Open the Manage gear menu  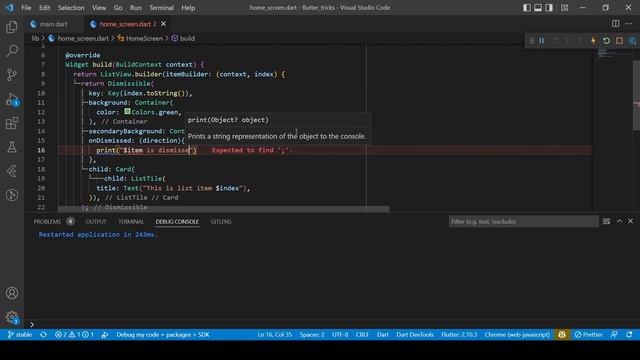12,317
